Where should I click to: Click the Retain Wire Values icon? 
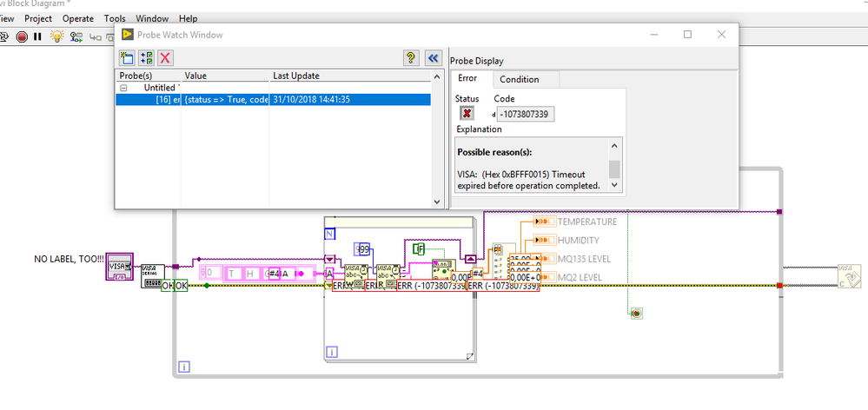[77, 36]
